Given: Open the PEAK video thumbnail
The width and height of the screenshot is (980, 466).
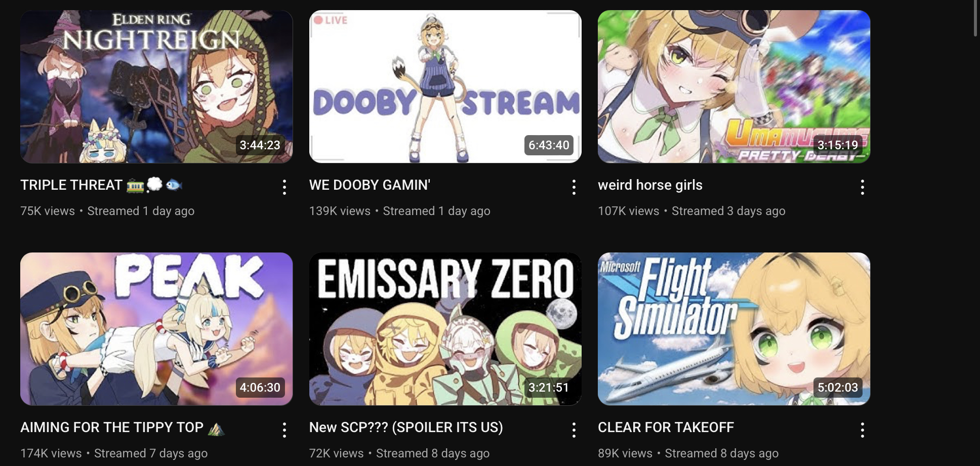Looking at the screenshot, I should (156, 329).
